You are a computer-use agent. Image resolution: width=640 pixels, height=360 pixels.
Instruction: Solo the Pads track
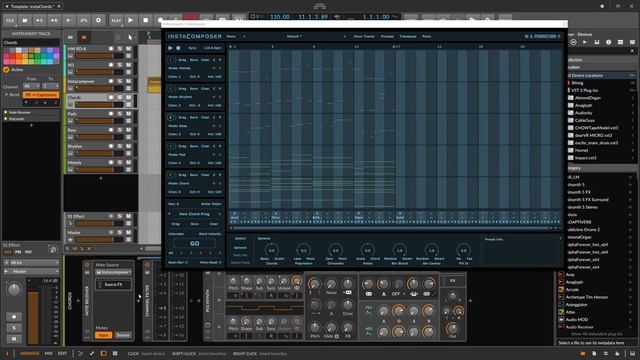pyautogui.click(x=120, y=114)
